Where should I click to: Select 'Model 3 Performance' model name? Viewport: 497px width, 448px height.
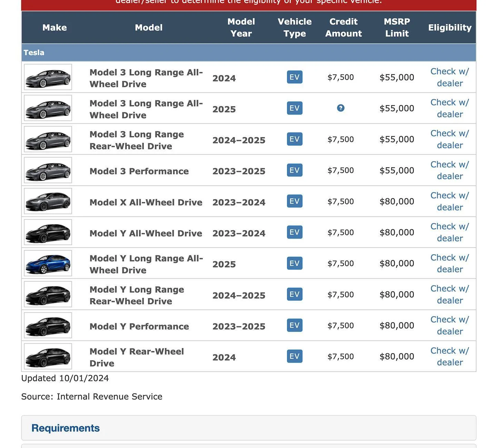point(139,171)
